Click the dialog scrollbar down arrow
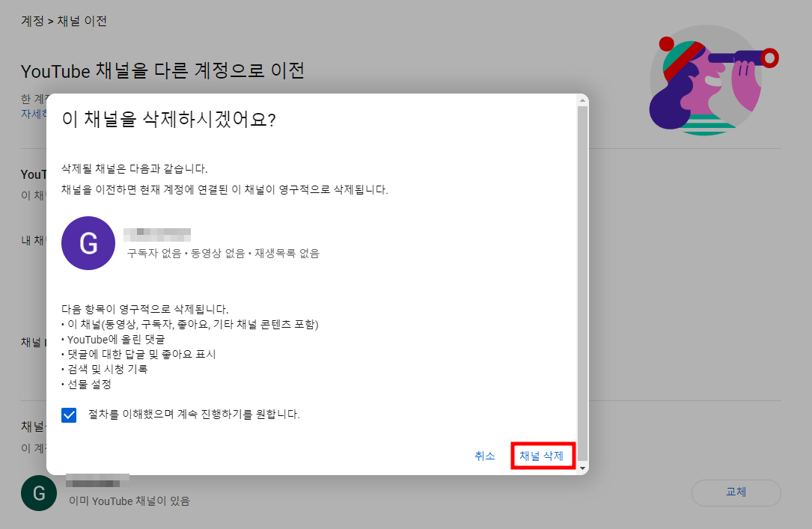 pos(582,468)
